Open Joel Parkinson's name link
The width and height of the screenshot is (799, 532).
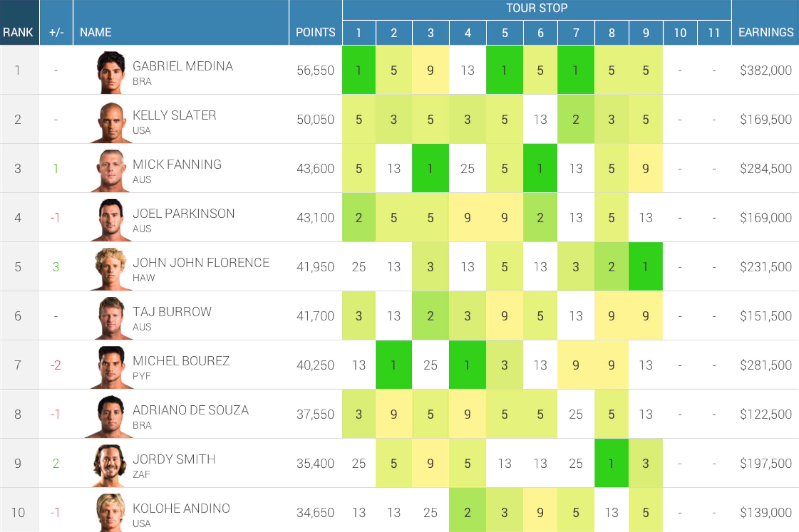click(183, 213)
